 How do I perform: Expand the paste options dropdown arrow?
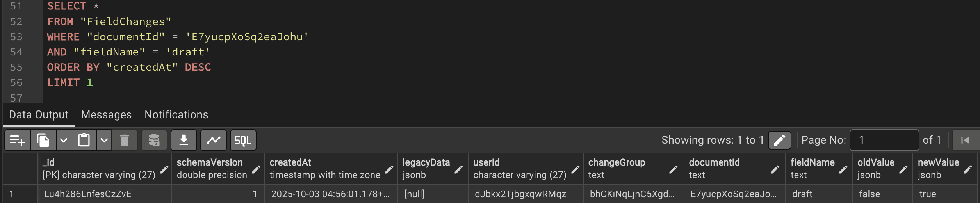click(104, 140)
